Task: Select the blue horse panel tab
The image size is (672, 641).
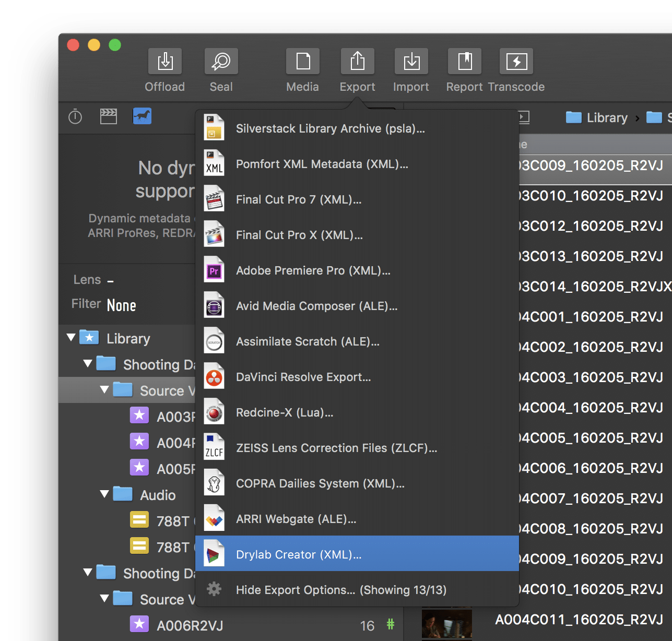Action: click(x=142, y=116)
